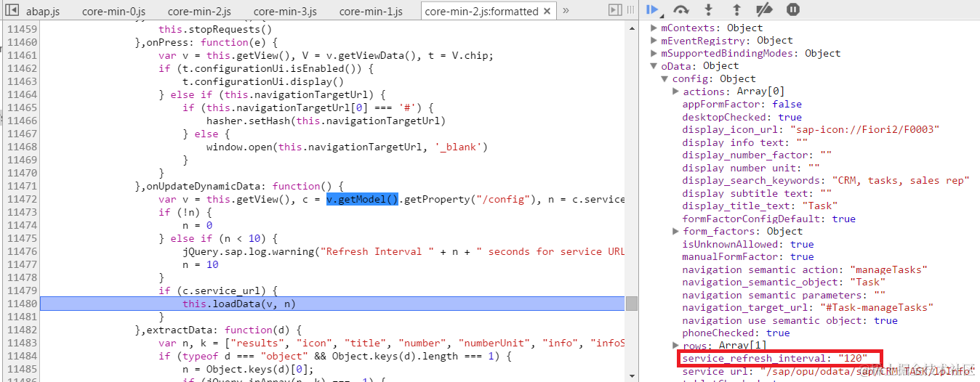Show the file navigator pane
Viewport: 980px width, 382px height.
(12, 10)
